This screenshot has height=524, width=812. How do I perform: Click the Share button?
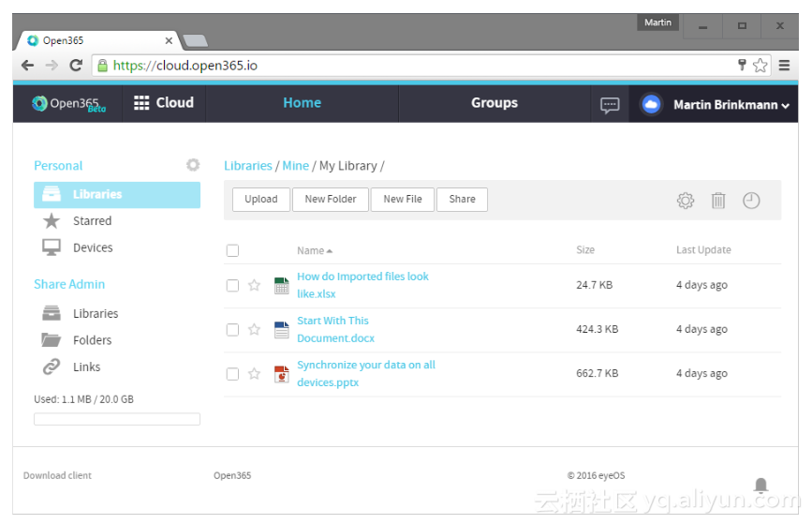pos(462,199)
